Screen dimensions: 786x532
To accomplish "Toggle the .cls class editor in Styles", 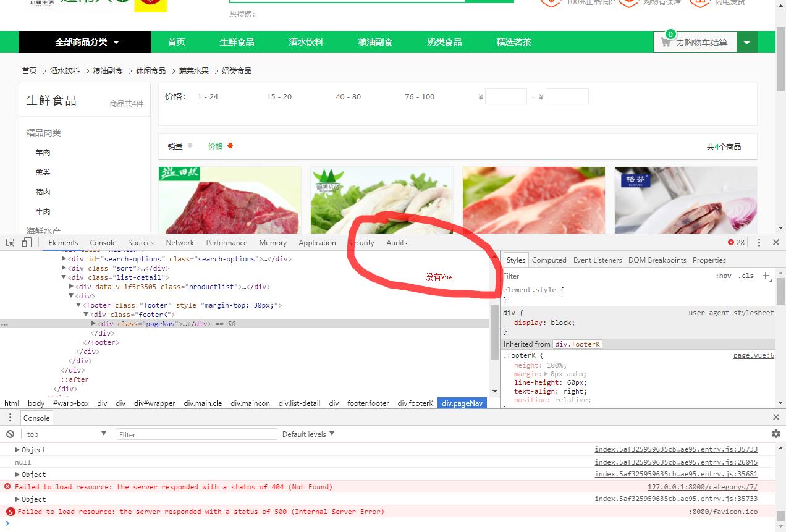I will click(x=745, y=276).
